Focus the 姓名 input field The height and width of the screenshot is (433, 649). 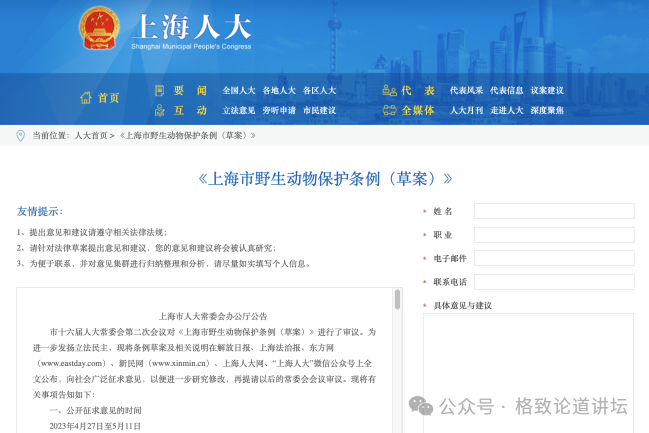[554, 211]
